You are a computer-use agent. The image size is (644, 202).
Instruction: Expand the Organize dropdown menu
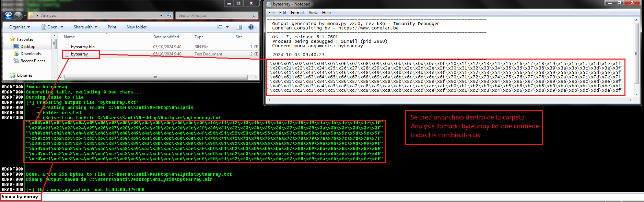point(20,27)
